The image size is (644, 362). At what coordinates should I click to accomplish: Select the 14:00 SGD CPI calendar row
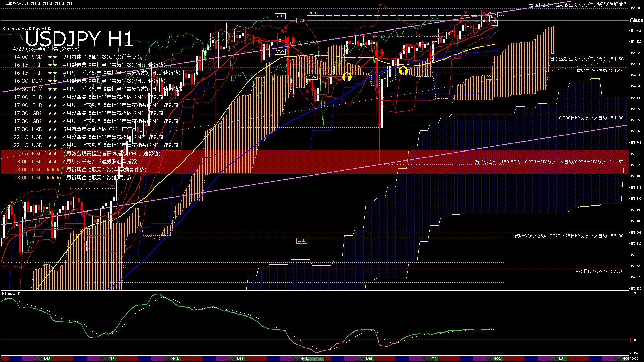(x=76, y=57)
